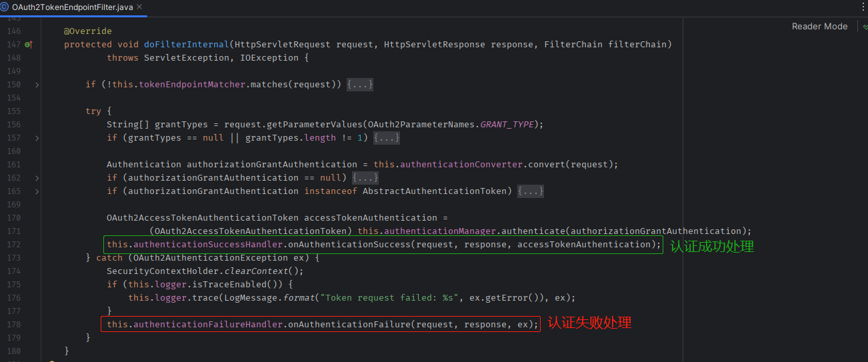Click the class icon on the editor tab
868x362 pixels.
(5, 6)
